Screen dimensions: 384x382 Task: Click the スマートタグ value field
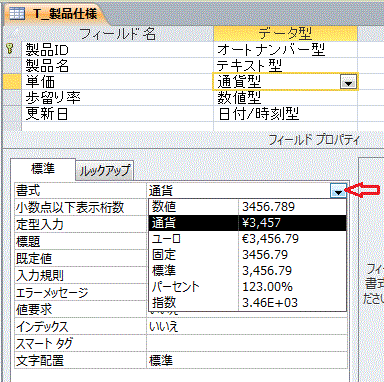pos(247,343)
